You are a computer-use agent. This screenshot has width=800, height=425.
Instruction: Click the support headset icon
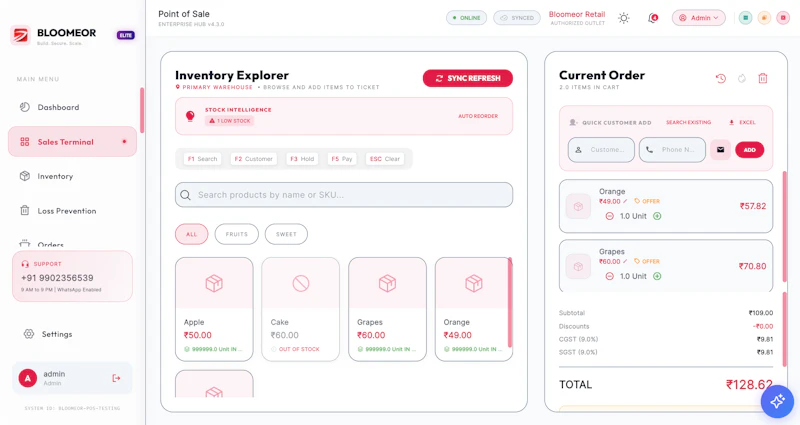[x=25, y=264]
